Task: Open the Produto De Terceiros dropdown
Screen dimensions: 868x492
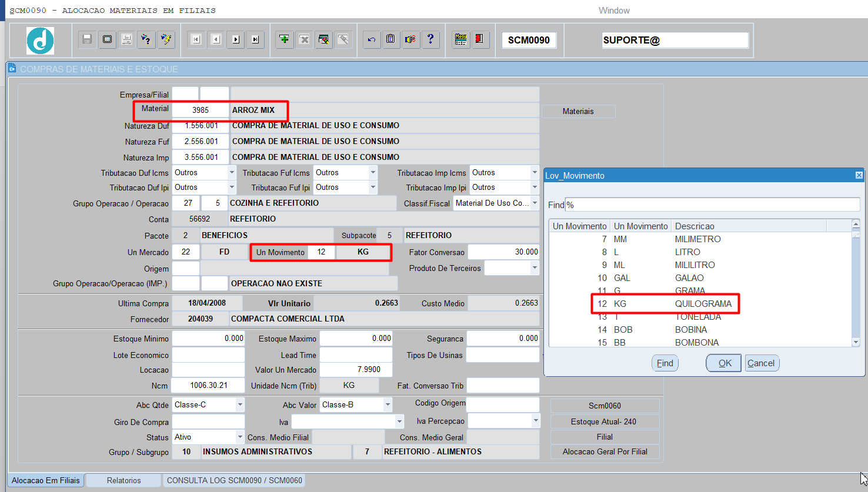Action: (x=535, y=267)
